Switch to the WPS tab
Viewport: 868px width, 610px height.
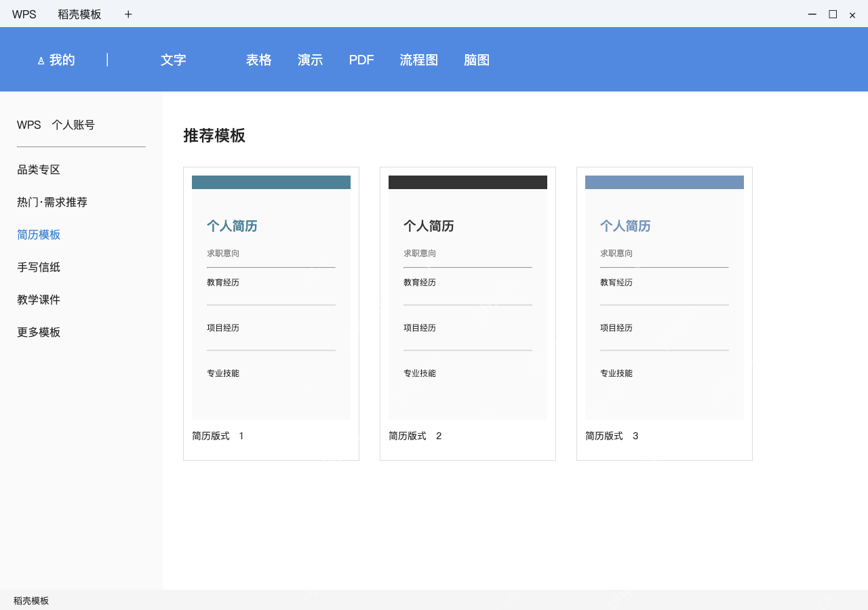point(24,14)
